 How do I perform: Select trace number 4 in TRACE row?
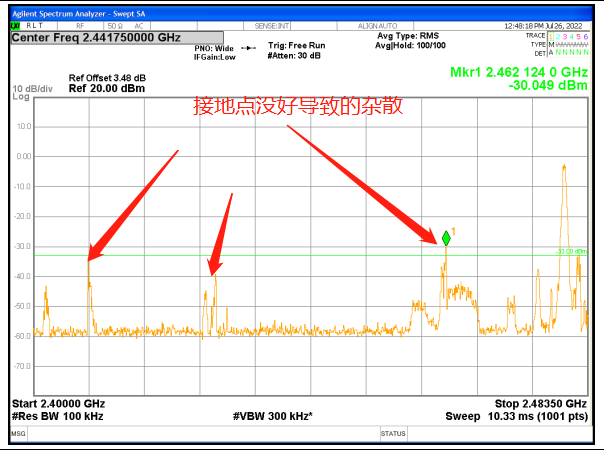pos(572,37)
